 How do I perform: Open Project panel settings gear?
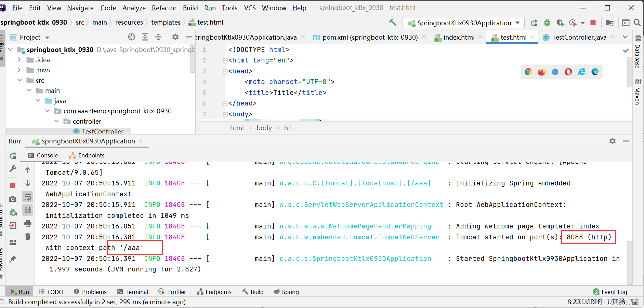pyautogui.click(x=175, y=37)
